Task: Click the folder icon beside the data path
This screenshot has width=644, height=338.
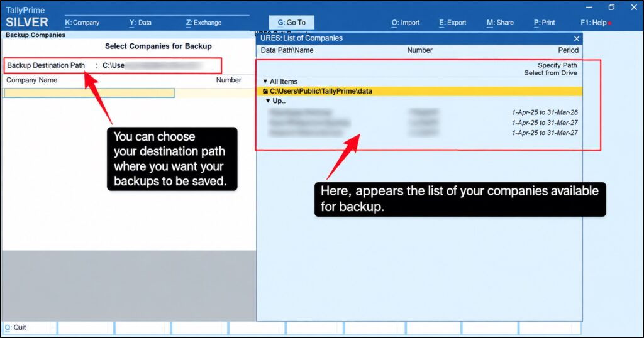Action: 265,91
